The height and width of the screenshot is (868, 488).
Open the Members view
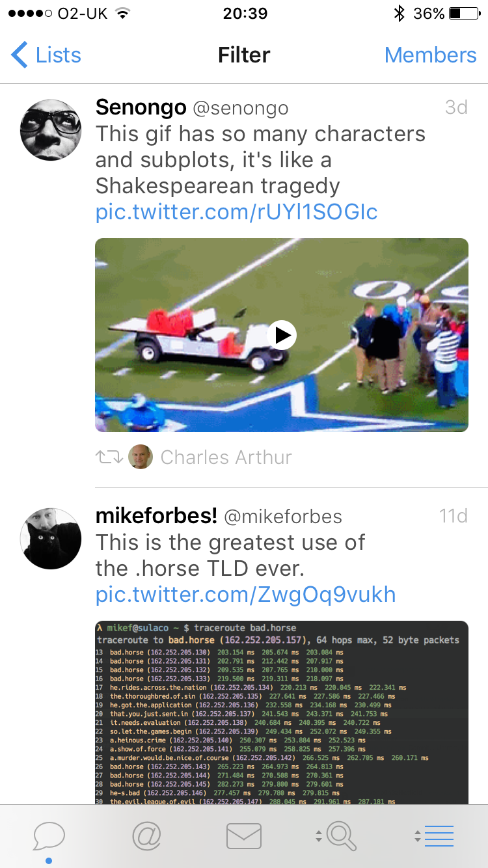[x=431, y=55]
